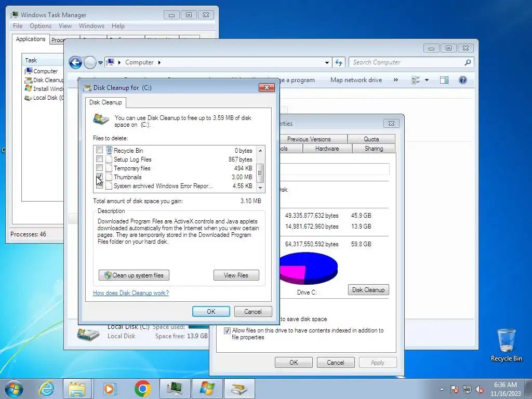Viewport: 532px width, 399px height.
Task: Open Explorer help icon
Action: (x=463, y=80)
